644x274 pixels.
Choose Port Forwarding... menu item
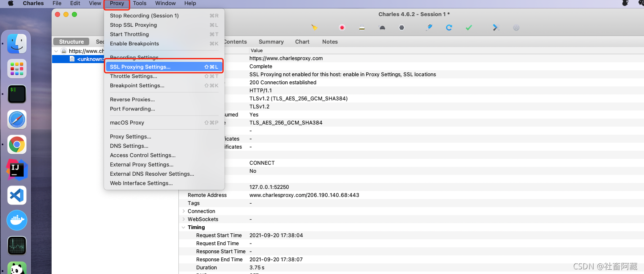(164, 109)
